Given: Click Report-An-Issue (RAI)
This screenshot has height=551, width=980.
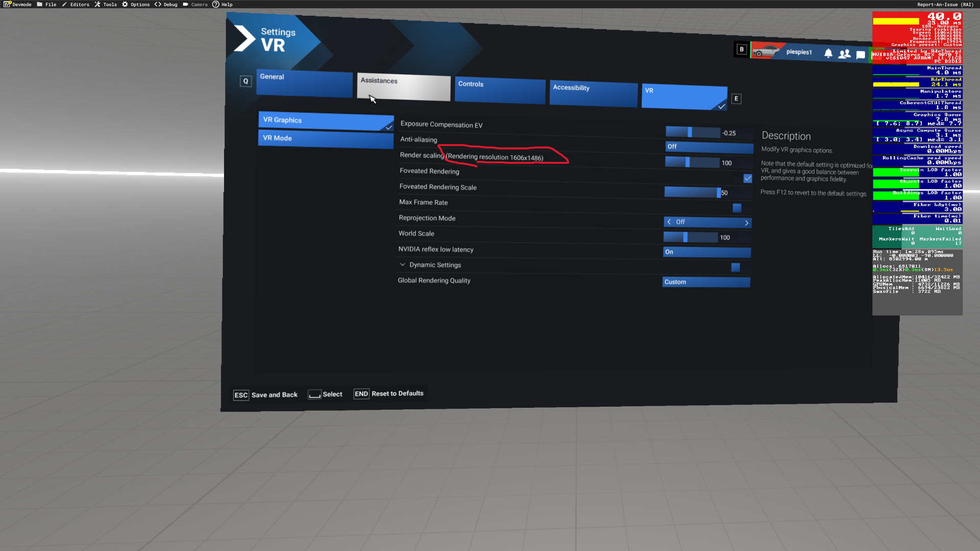Looking at the screenshot, I should click(945, 4).
